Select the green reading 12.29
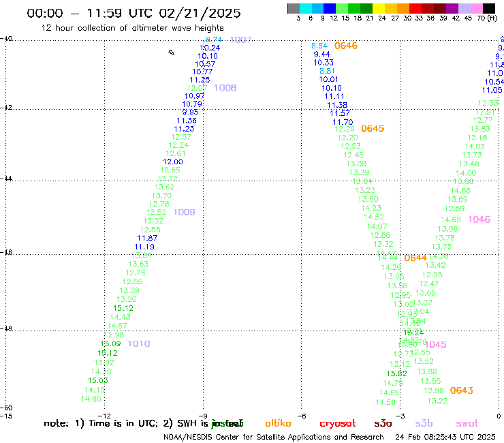The width and height of the screenshot is (504, 443). (344, 129)
